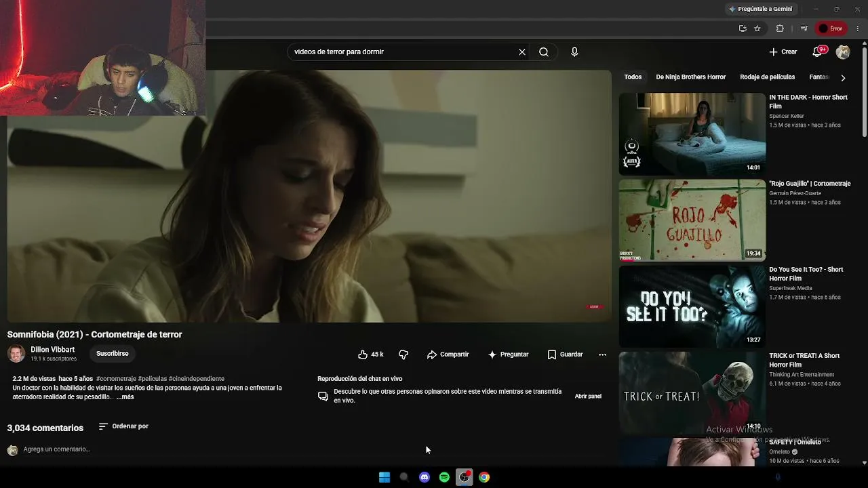Click the comment box user avatar
The image size is (868, 488).
click(12, 450)
